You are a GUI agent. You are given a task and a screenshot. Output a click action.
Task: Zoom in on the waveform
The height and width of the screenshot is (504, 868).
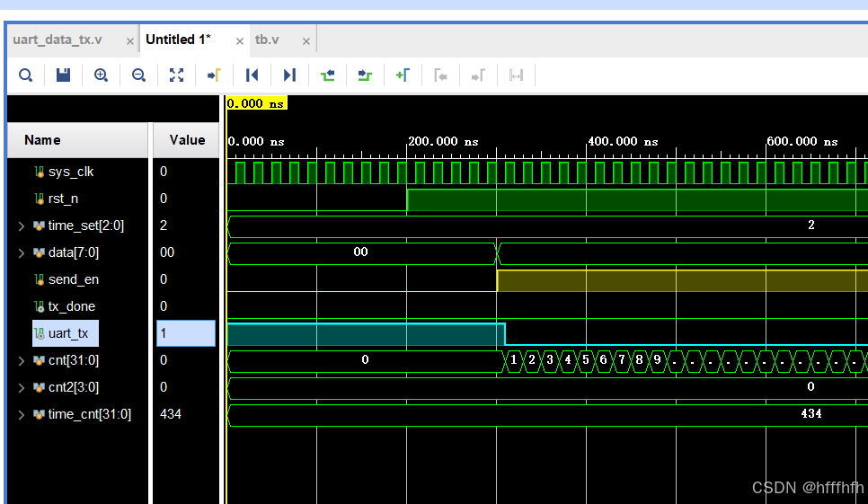[x=101, y=75]
